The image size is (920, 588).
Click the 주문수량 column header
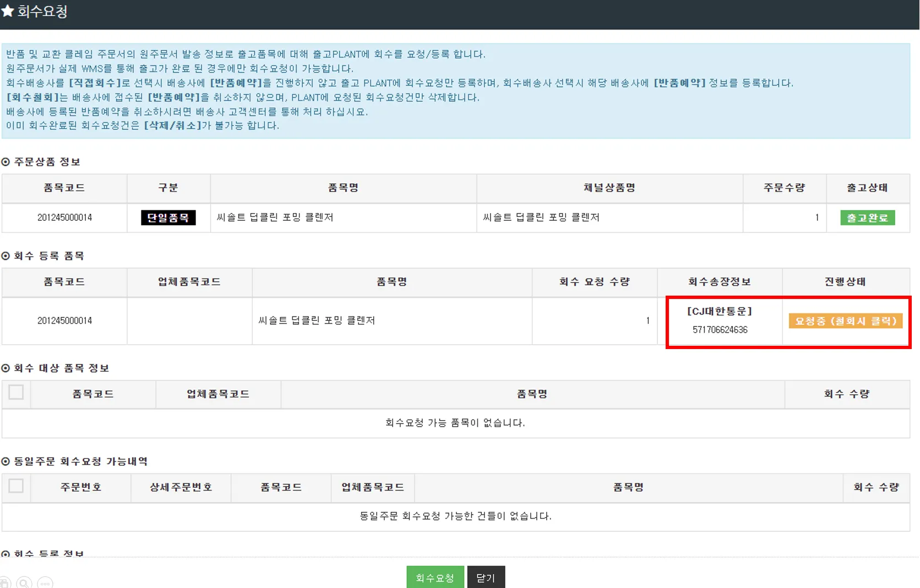point(784,188)
